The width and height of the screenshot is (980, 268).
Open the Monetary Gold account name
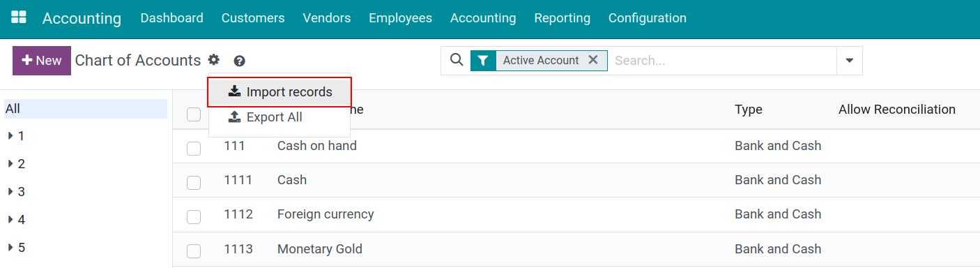click(320, 249)
